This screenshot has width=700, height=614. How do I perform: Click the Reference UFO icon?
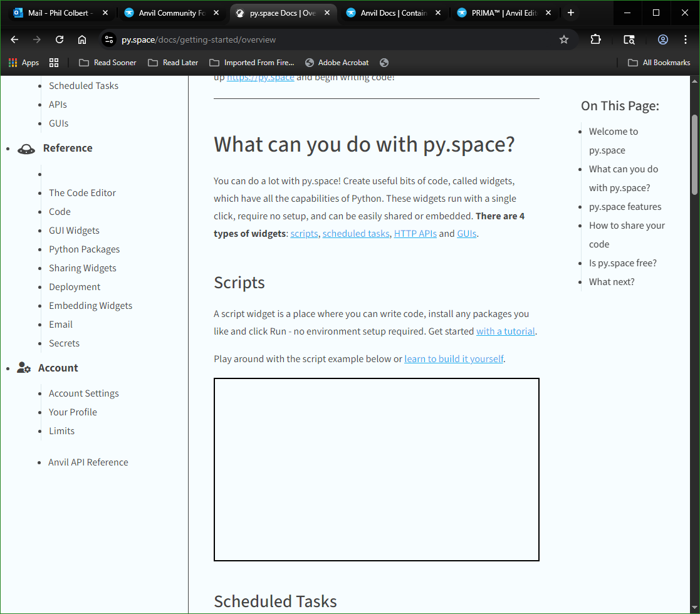click(x=26, y=148)
